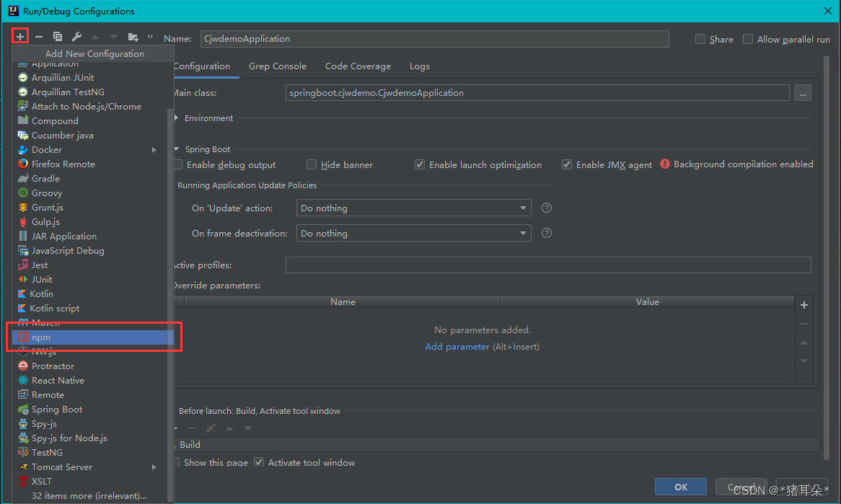Open edit templates with the wrench icon
This screenshot has height=504, width=841.
point(76,36)
